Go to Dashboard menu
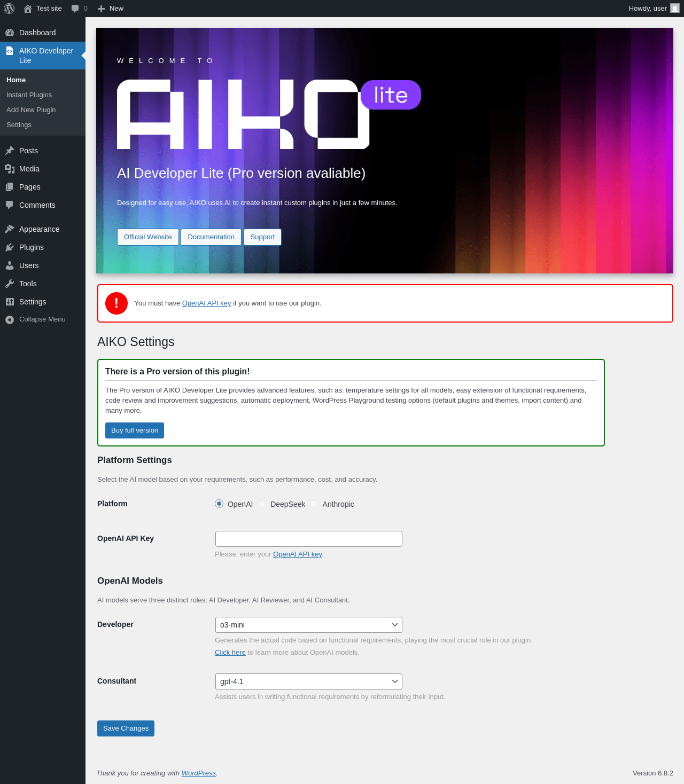Screen dimensions: 684x784 pyautogui.click(x=43, y=33)
